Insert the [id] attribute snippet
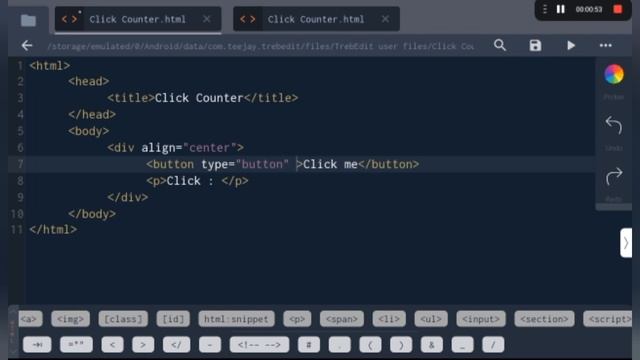The width and height of the screenshot is (640, 360). coord(173,319)
